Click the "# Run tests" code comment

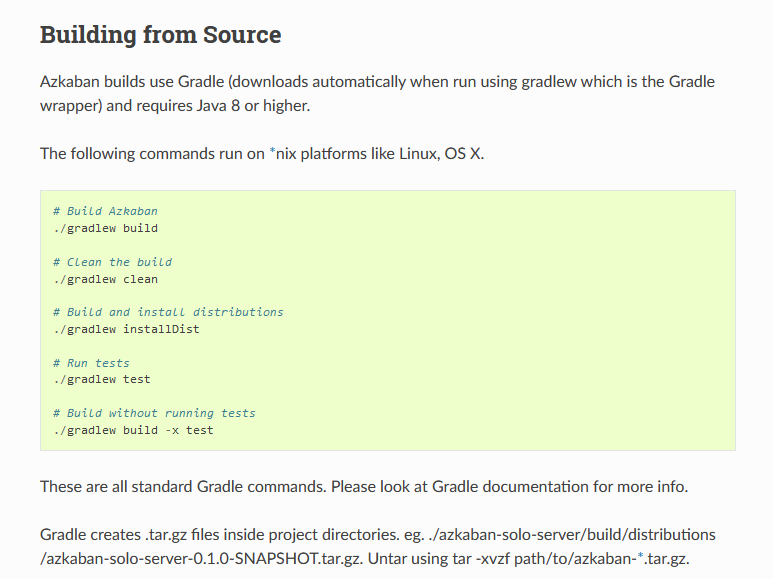92,363
